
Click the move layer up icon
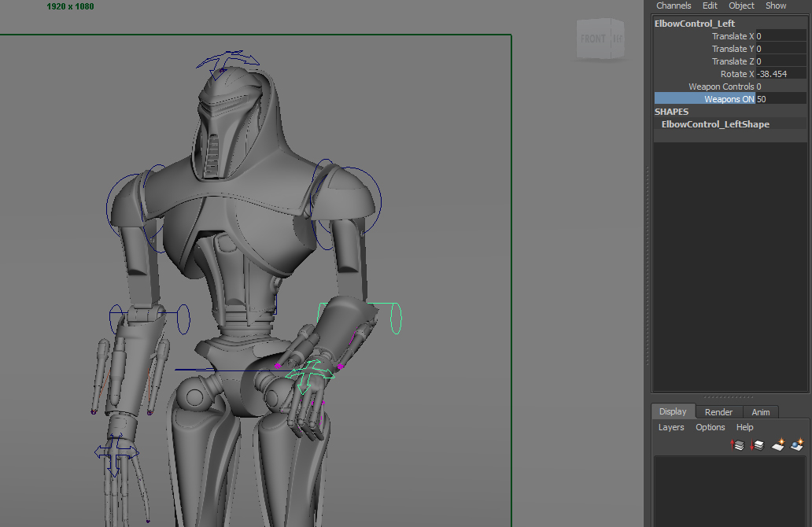pos(737,444)
